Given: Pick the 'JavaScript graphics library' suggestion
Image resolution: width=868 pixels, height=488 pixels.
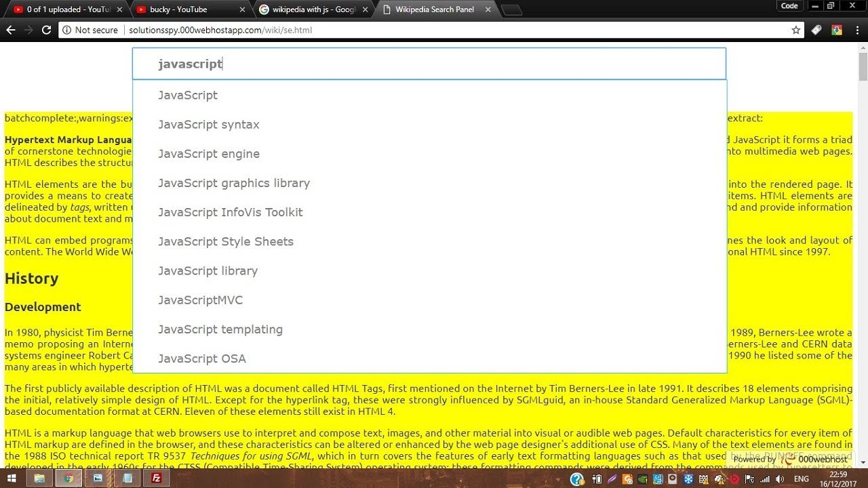Looking at the screenshot, I should pyautogui.click(x=429, y=183).
